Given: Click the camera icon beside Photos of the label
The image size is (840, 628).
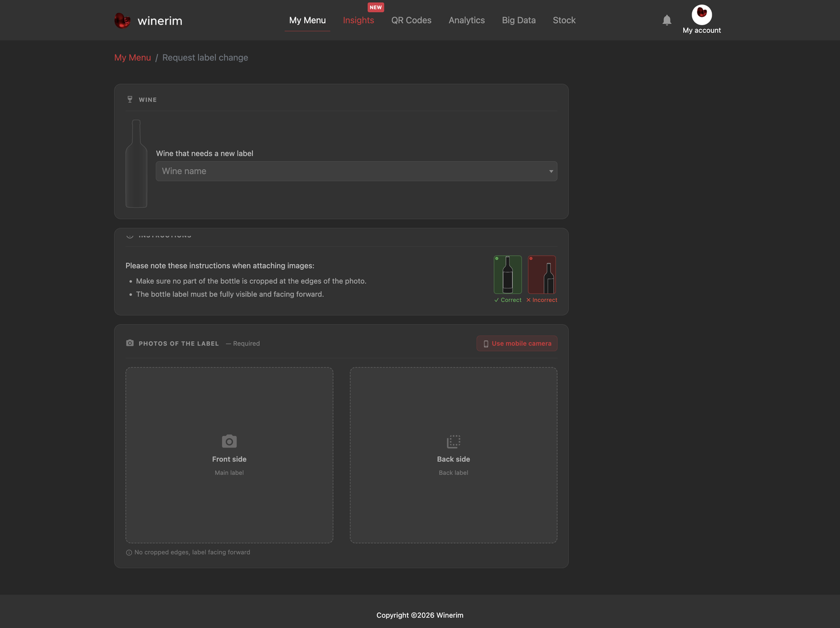Looking at the screenshot, I should pos(130,343).
